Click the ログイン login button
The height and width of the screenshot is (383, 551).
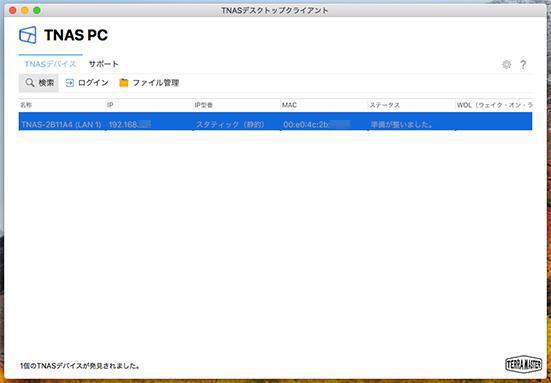[87, 83]
